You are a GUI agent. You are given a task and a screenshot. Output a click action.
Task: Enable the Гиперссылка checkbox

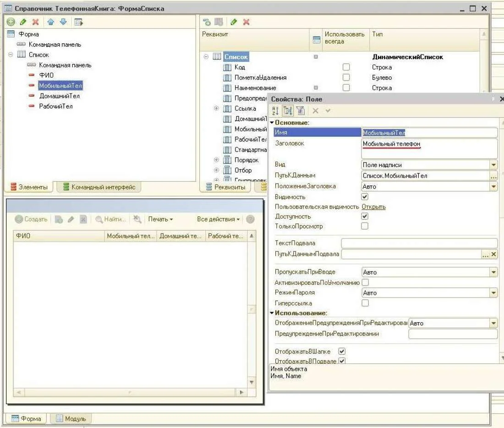click(365, 303)
